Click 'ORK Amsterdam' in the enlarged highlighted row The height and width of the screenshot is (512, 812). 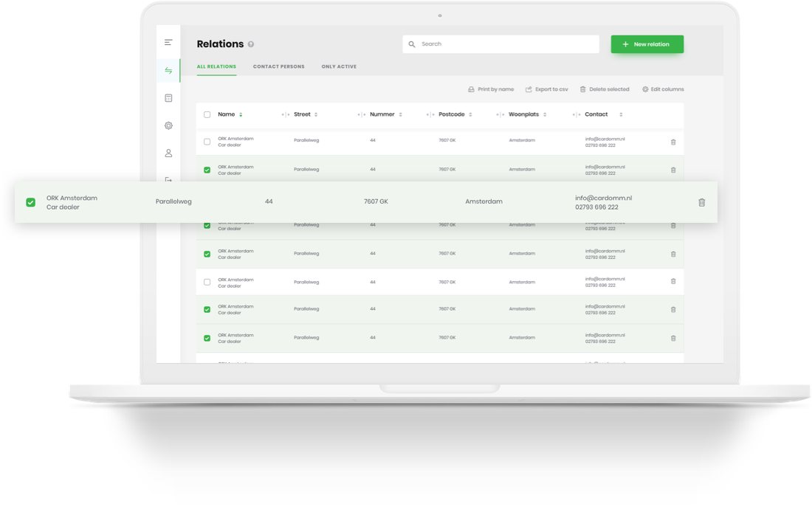pyautogui.click(x=72, y=198)
